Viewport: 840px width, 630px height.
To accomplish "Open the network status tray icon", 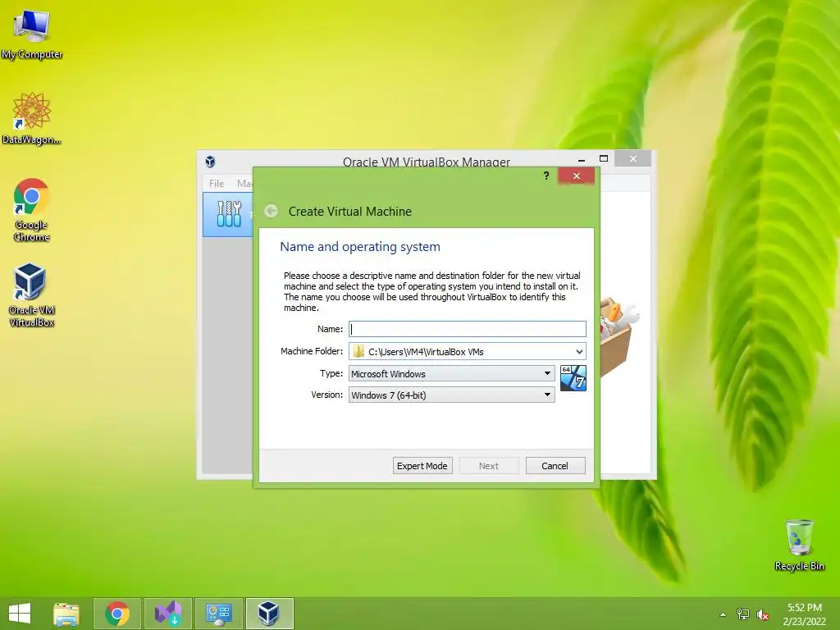I will [x=743, y=614].
